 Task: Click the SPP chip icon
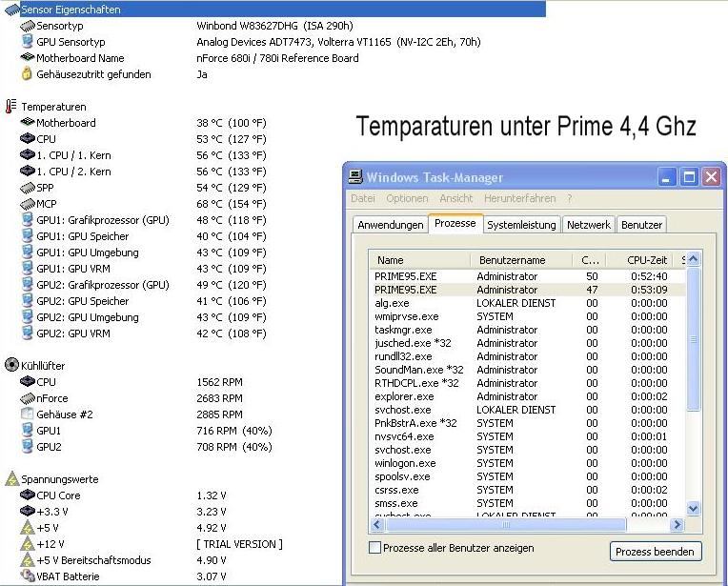[28, 188]
